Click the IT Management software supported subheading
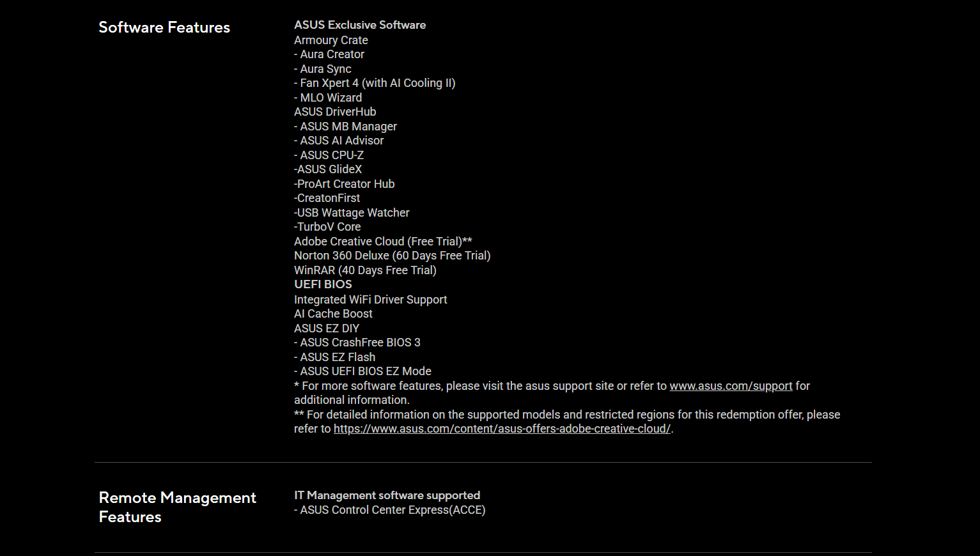This screenshot has height=556, width=980. 387,495
